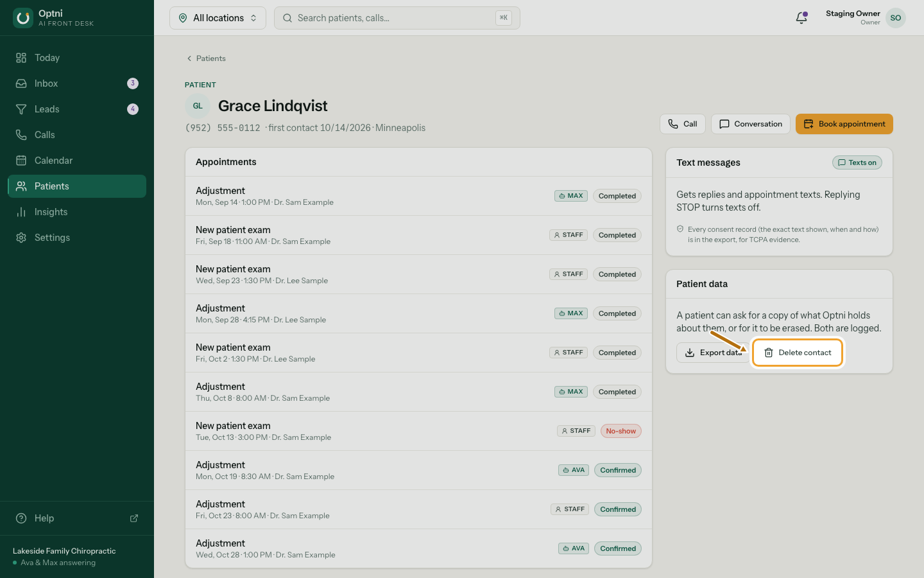Open New patient exam Wed, Sep 23 row
The height and width of the screenshot is (578, 924).
click(418, 274)
